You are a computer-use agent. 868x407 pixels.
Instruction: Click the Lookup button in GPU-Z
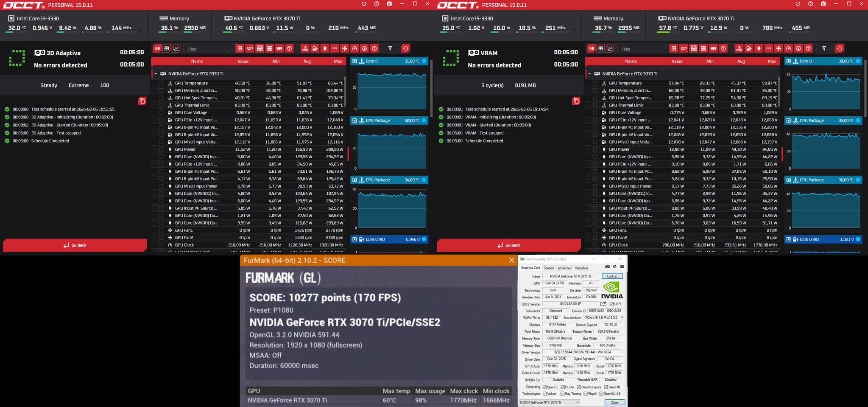click(x=612, y=276)
